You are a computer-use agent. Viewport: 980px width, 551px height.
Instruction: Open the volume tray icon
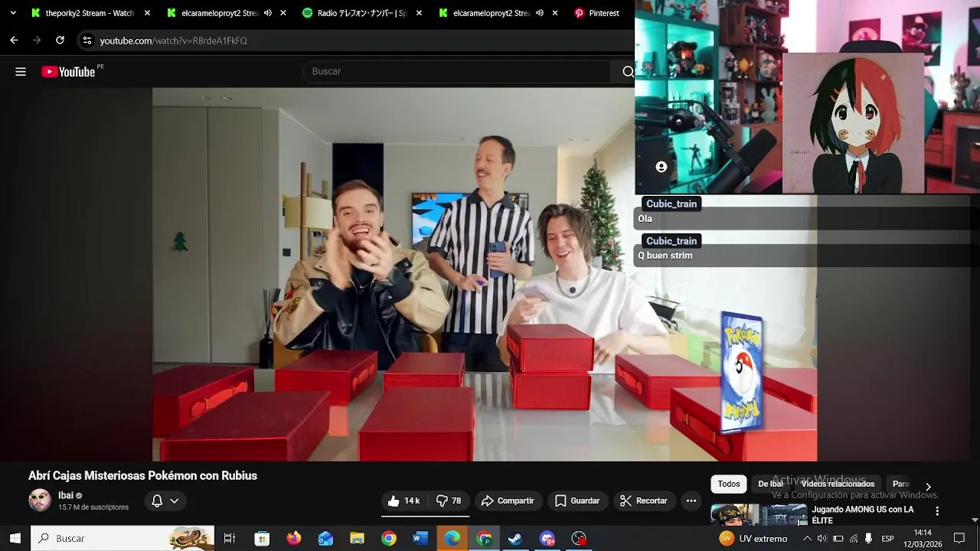822,539
